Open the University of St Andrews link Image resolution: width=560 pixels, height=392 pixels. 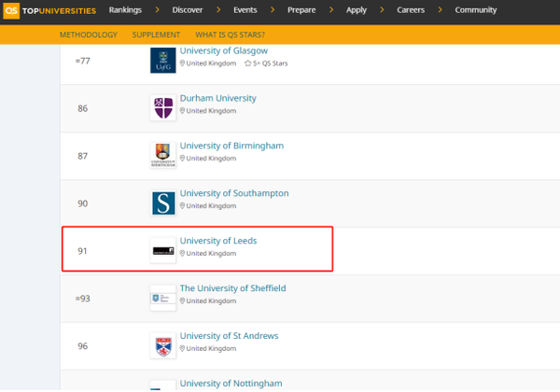click(229, 336)
